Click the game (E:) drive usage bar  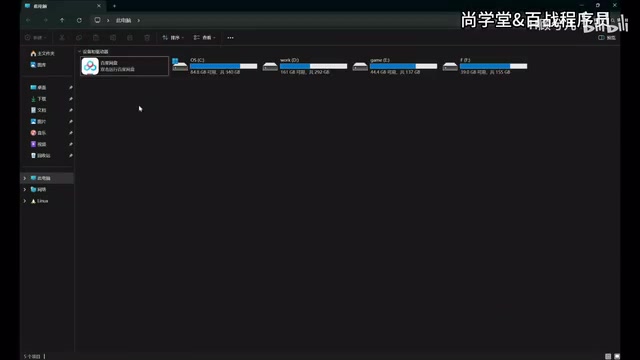click(403, 66)
